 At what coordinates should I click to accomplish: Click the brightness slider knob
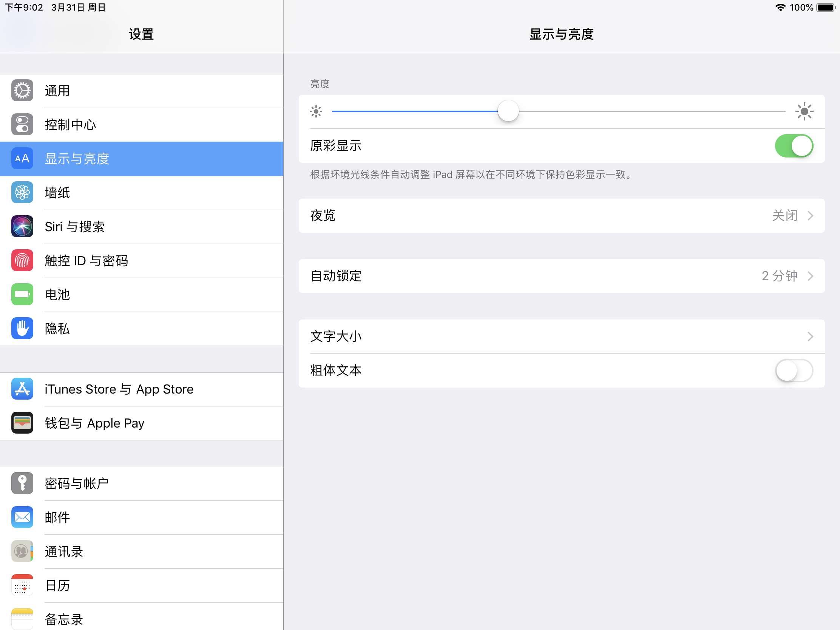(508, 111)
